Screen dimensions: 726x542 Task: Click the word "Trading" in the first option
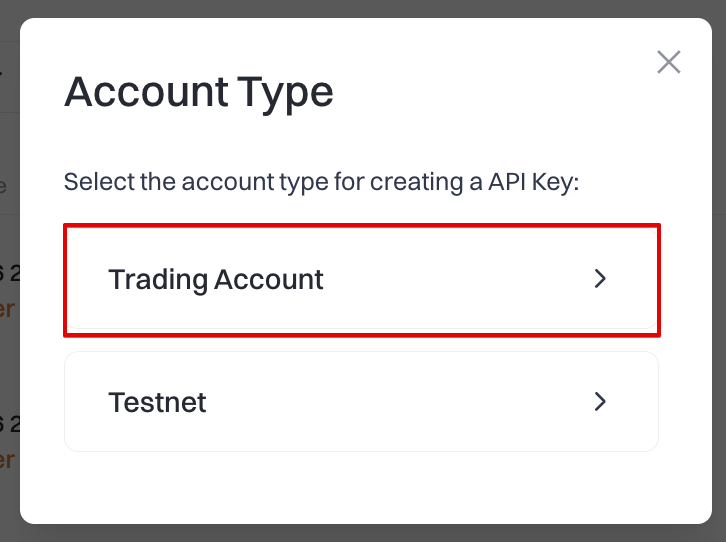click(156, 279)
